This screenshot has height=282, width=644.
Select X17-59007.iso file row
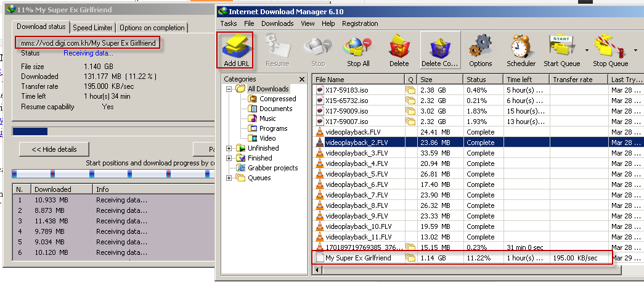[478, 122]
